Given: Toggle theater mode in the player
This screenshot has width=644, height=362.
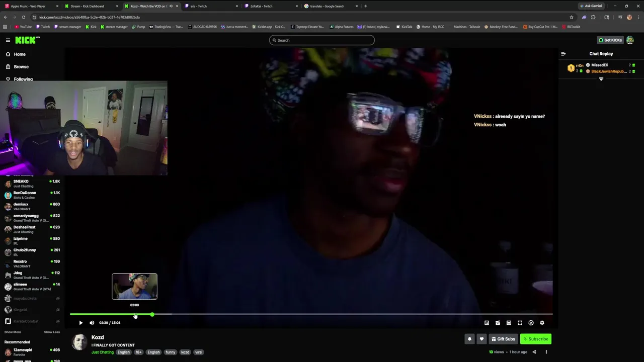Looking at the screenshot, I should (509, 323).
